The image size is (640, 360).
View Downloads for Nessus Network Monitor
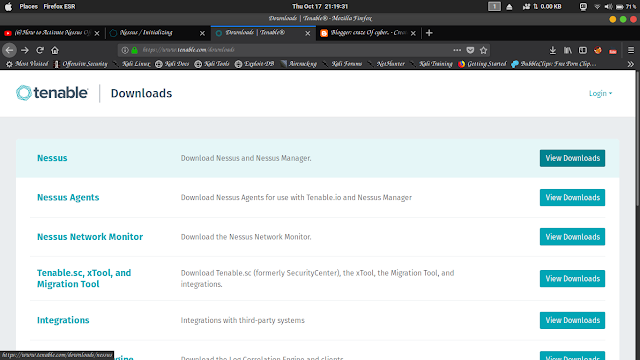point(572,237)
